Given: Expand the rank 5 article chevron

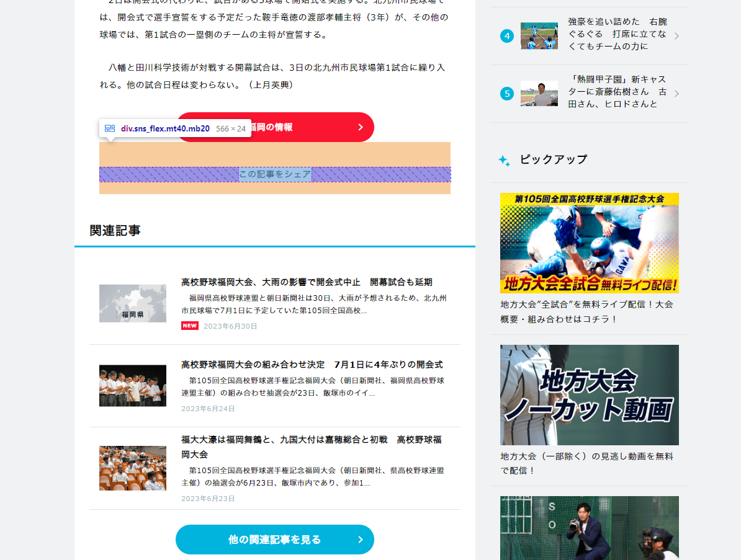Looking at the screenshot, I should coord(676,94).
